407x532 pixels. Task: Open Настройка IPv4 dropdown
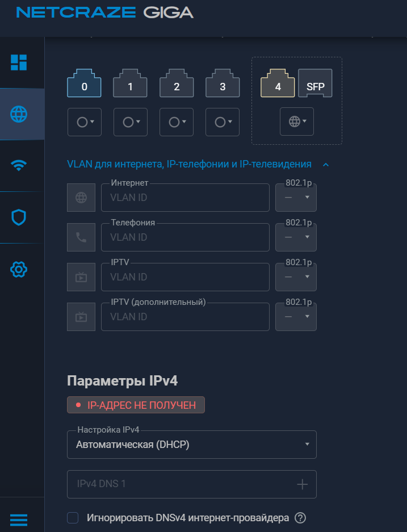[192, 445]
